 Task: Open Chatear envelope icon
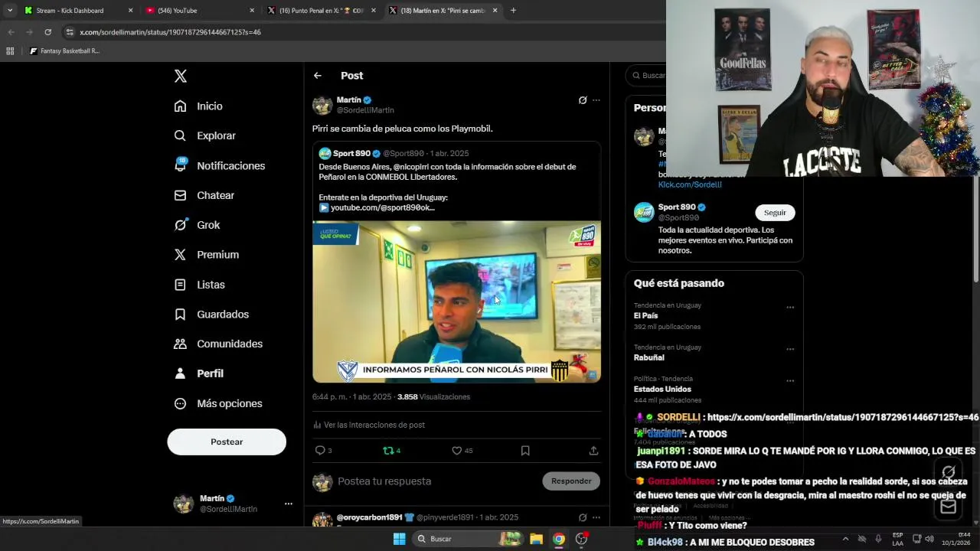pyautogui.click(x=180, y=195)
